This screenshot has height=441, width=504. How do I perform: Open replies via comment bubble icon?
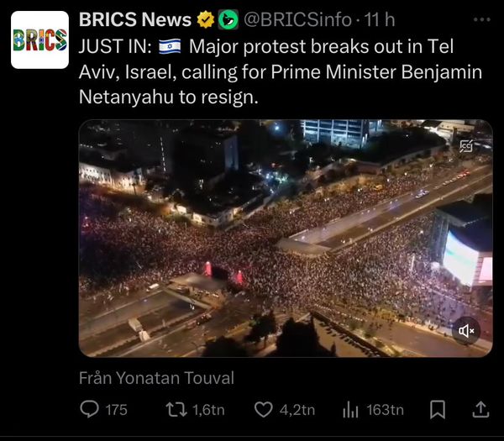[89, 410]
